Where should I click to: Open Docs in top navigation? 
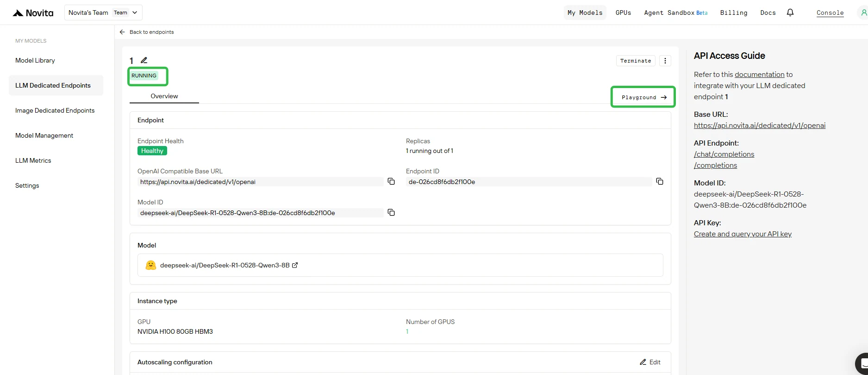point(768,13)
